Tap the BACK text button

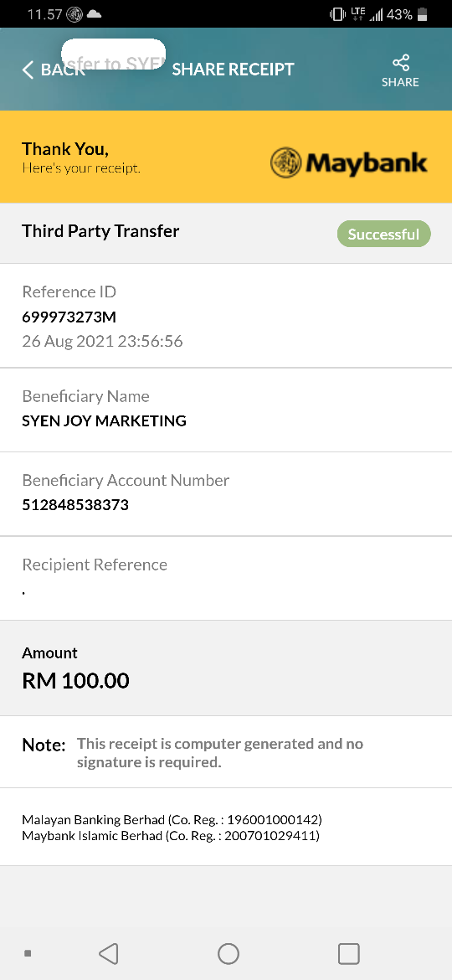[63, 70]
